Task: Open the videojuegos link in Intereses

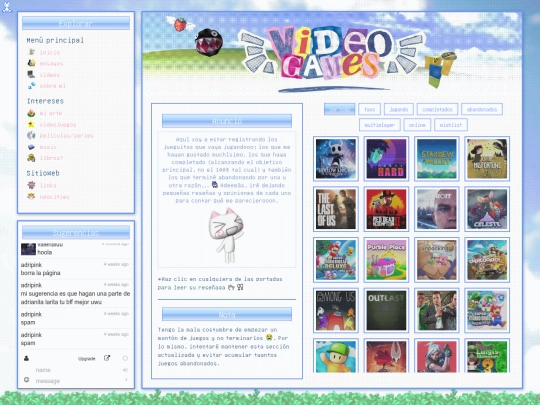Action: tap(58, 125)
